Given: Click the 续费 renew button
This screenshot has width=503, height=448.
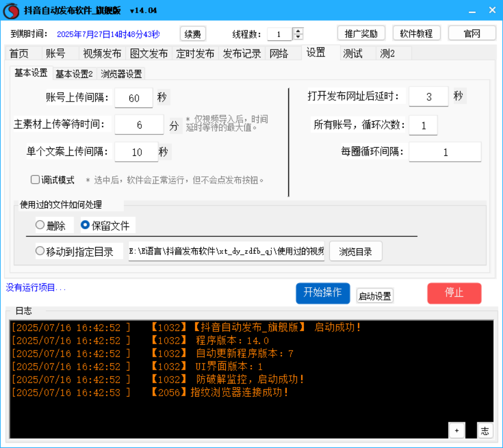Looking at the screenshot, I should coord(192,34).
